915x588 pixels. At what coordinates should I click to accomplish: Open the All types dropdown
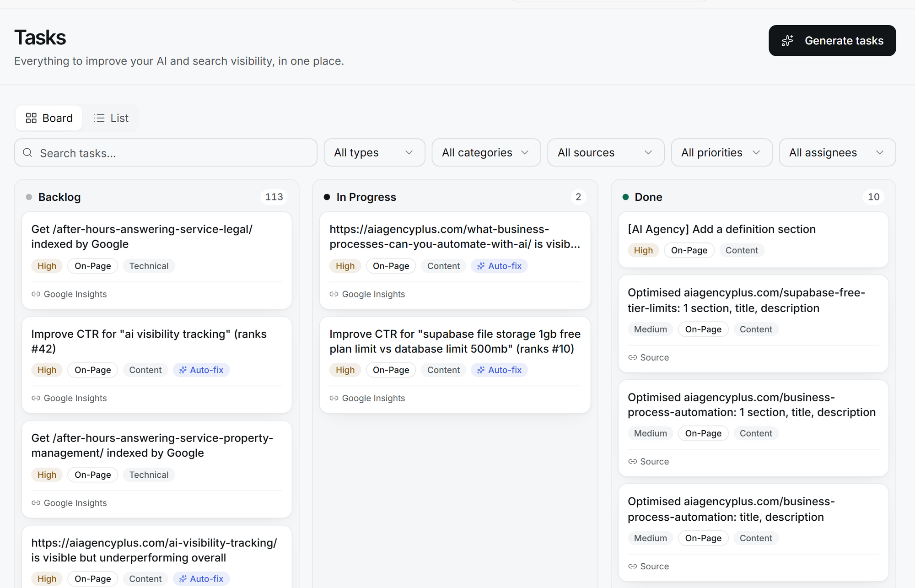374,152
